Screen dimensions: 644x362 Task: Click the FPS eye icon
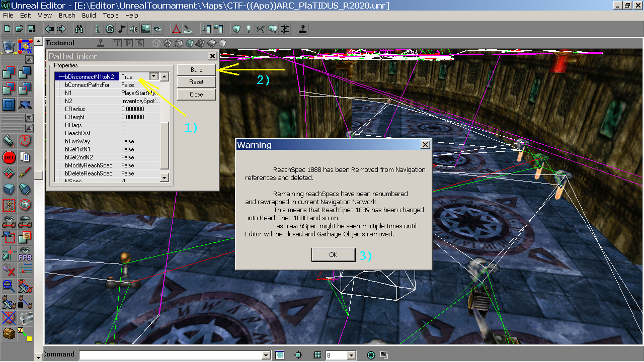[25, 254]
